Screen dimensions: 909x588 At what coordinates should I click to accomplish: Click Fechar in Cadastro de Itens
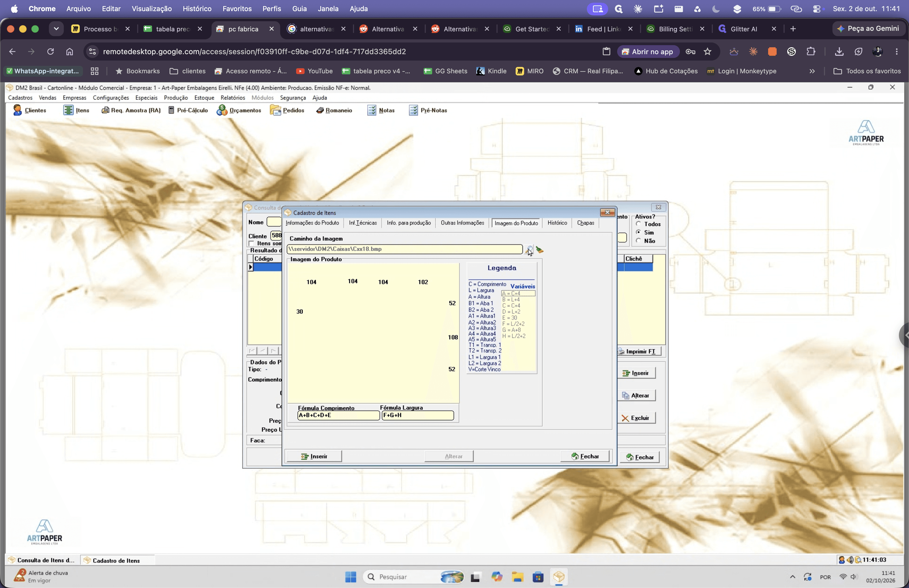click(585, 456)
